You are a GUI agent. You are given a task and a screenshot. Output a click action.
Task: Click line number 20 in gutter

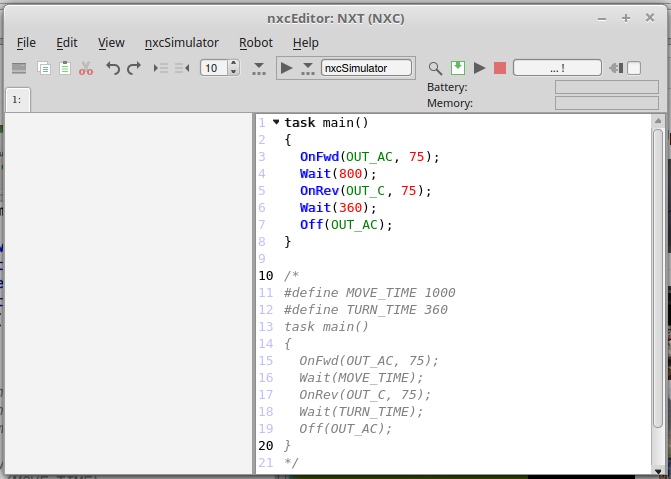tap(266, 446)
